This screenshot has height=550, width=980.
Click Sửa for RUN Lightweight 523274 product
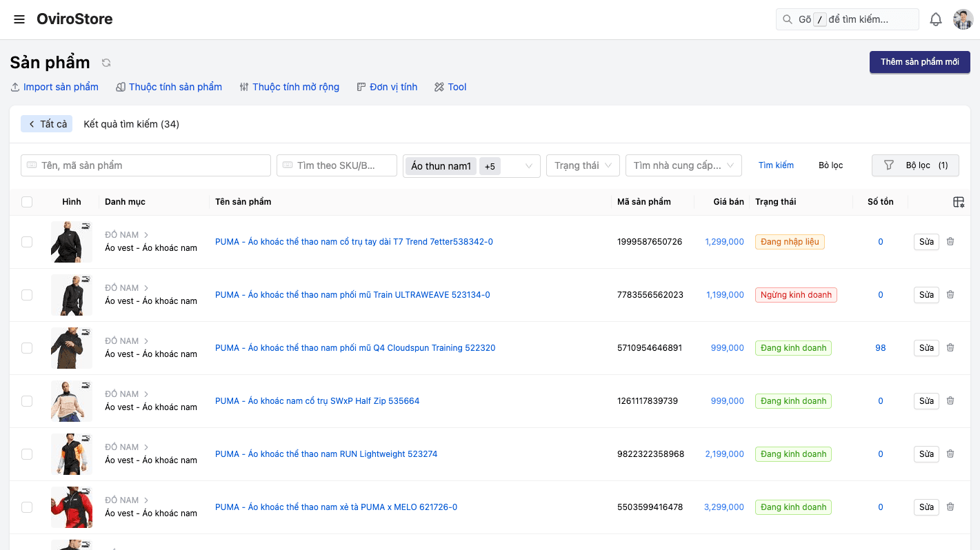pos(926,454)
